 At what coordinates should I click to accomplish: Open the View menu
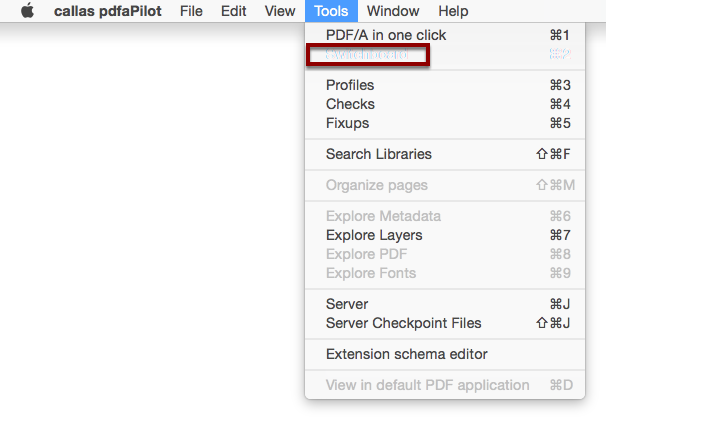[x=280, y=11]
